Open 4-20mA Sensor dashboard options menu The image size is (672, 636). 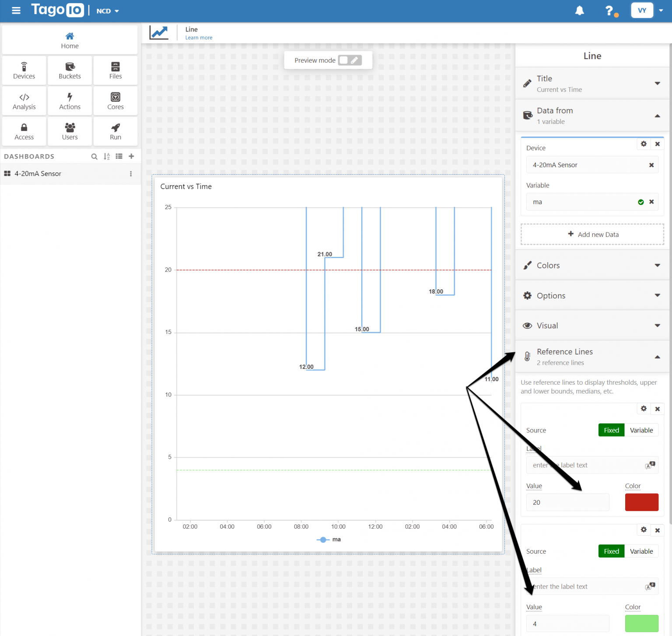pyautogui.click(x=131, y=174)
